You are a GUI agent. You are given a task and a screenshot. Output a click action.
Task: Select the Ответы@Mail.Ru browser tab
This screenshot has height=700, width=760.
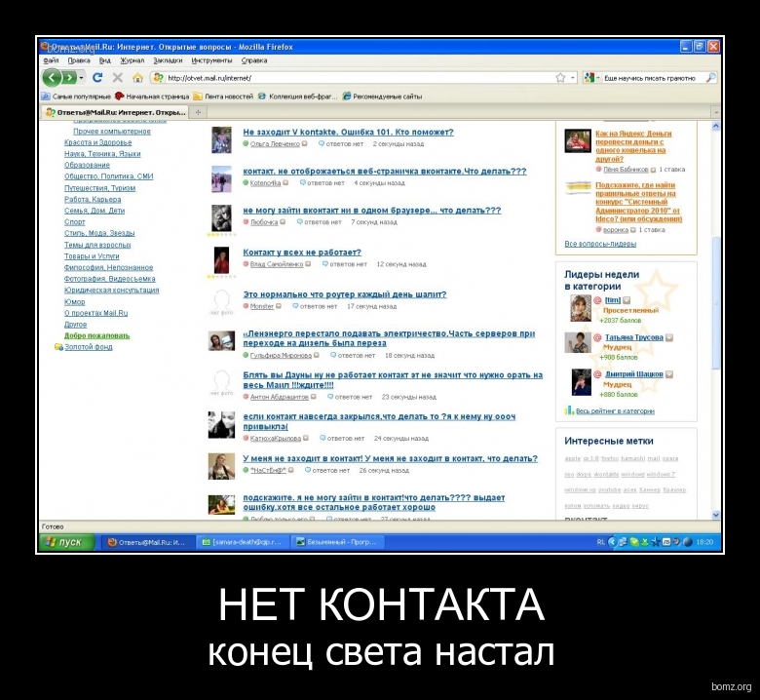[x=115, y=112]
